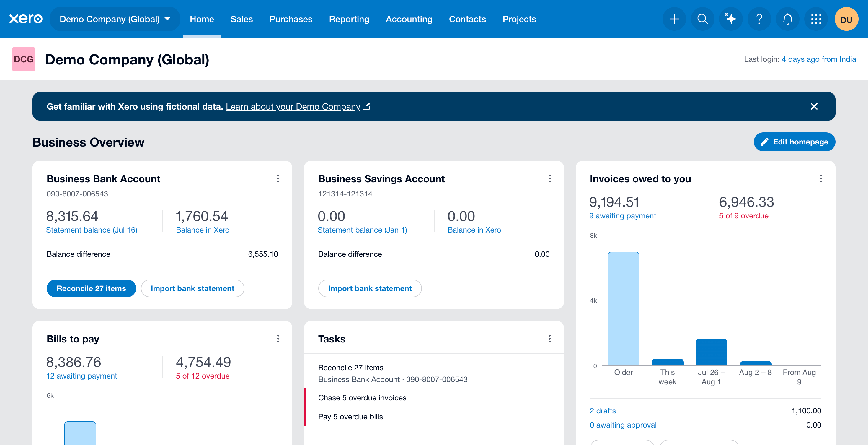Click the Invoices owed to you heading
The width and height of the screenshot is (868, 445).
[640, 179]
